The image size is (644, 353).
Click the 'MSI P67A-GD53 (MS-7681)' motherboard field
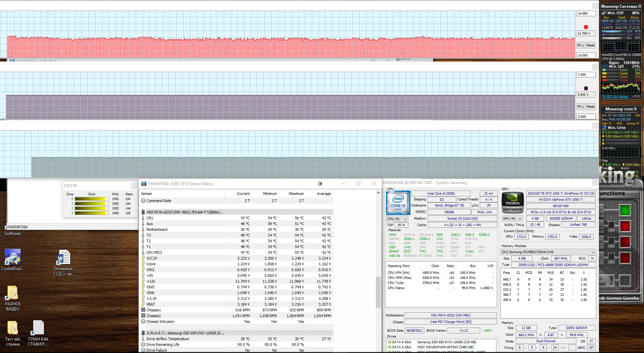click(x=451, y=315)
